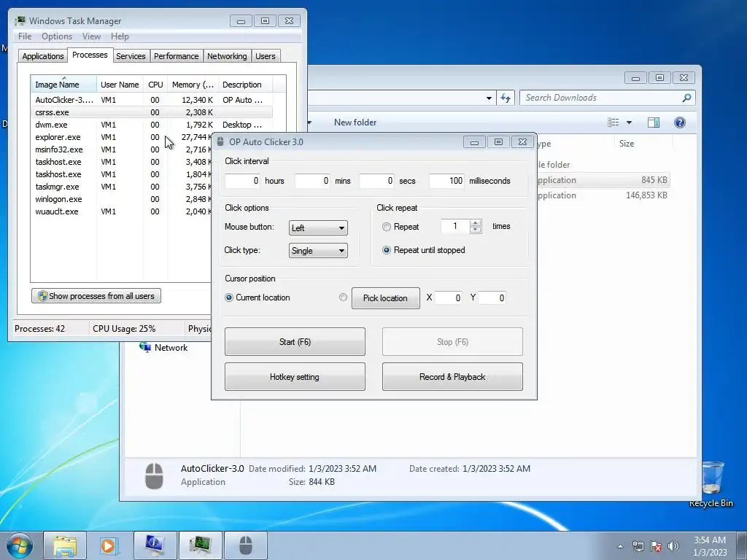Image resolution: width=747 pixels, height=560 pixels.
Task: Click the OP Auto Clicker title bar icon
Action: click(220, 142)
